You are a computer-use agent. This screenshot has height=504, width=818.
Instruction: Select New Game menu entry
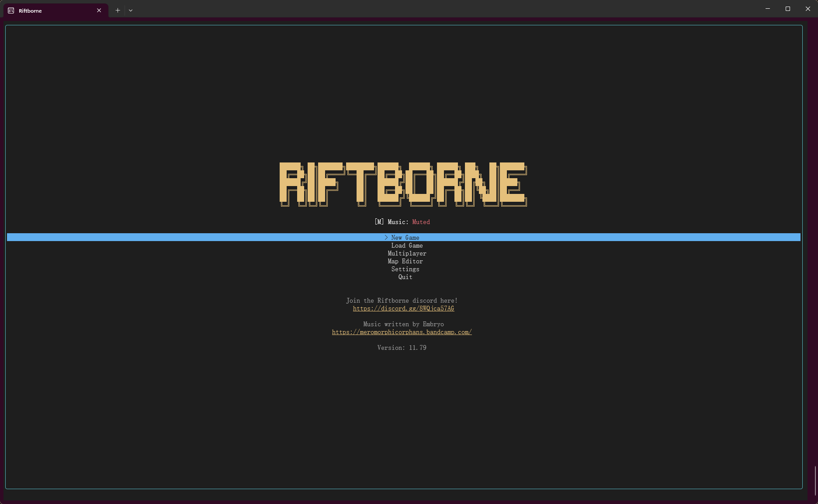click(x=404, y=237)
